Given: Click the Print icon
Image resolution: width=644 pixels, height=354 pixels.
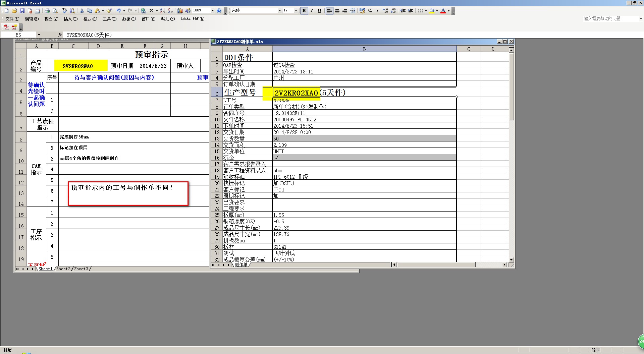Looking at the screenshot, I should pyautogui.click(x=47, y=11).
